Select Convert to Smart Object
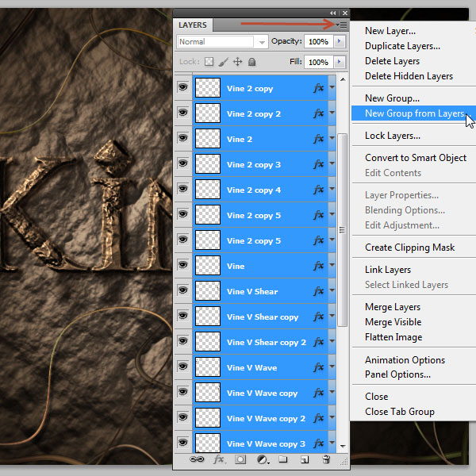 (416, 158)
